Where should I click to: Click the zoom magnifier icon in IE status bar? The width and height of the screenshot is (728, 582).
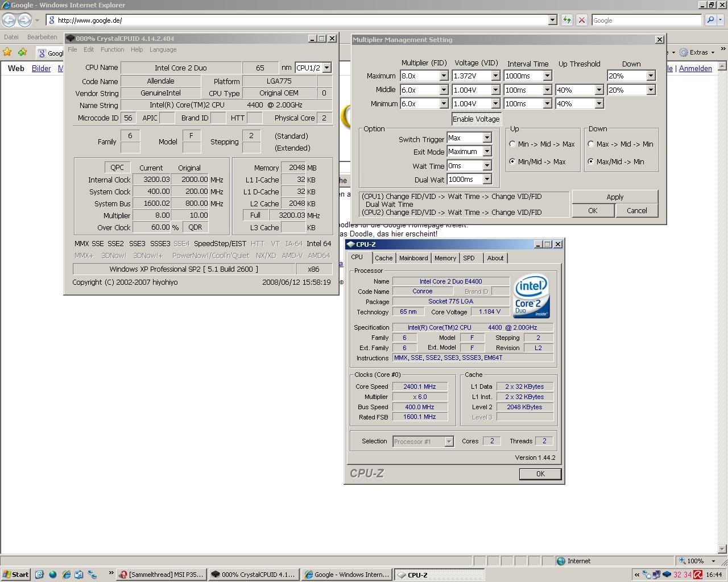[682, 561]
